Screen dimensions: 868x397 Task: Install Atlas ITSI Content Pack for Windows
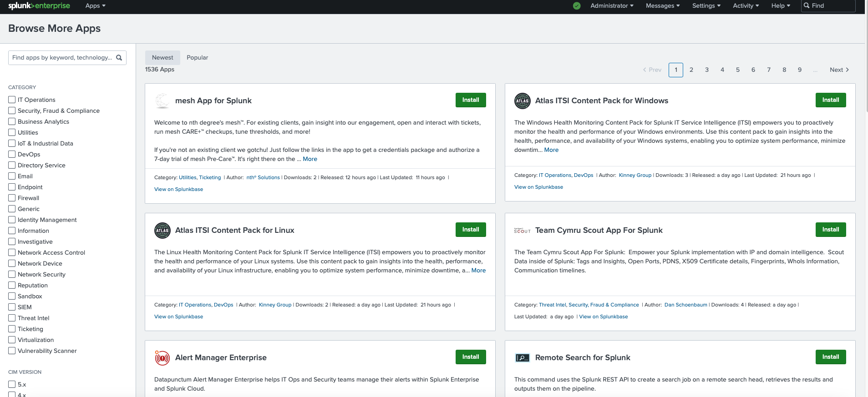click(x=831, y=100)
